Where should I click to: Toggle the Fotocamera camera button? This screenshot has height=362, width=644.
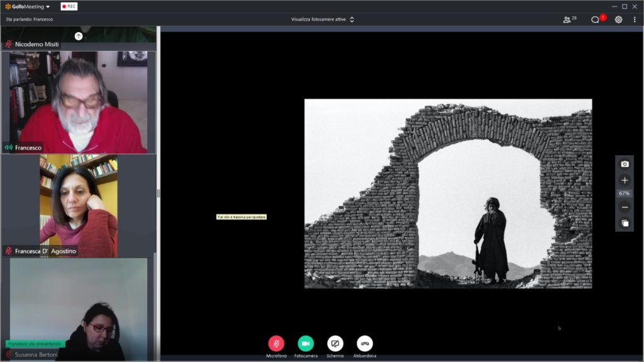tap(306, 344)
